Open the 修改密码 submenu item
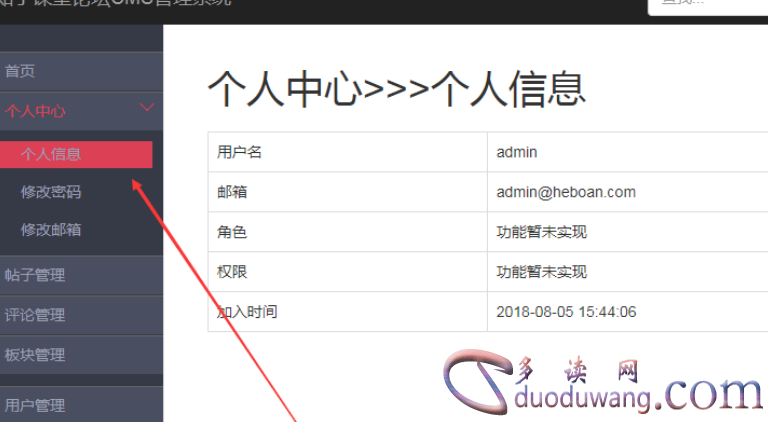 tap(51, 192)
